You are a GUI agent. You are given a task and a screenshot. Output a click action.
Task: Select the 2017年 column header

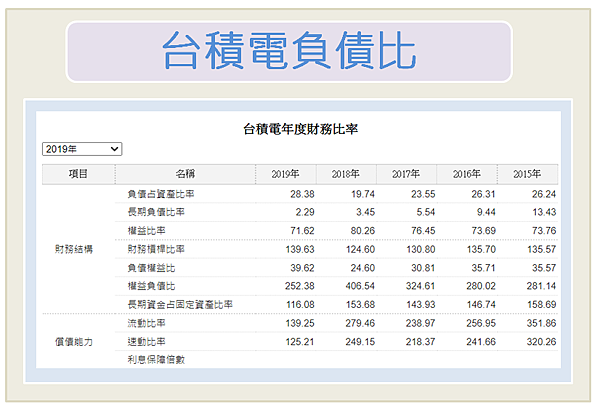point(406,174)
